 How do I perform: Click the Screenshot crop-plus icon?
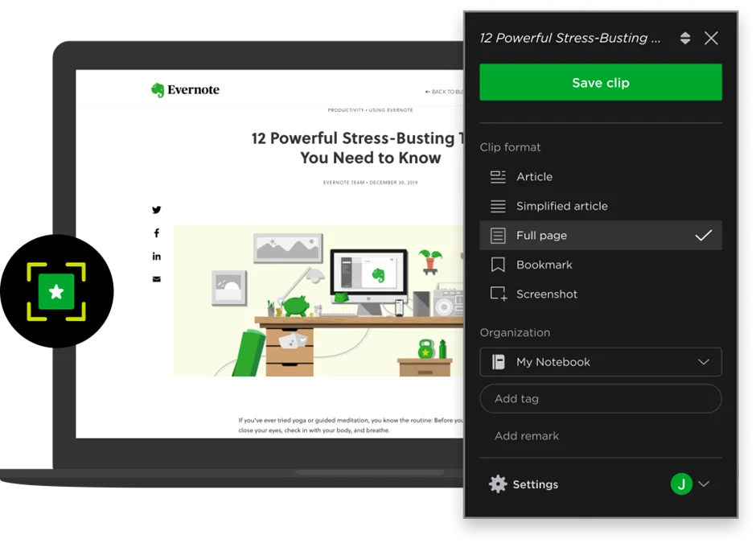coord(499,294)
